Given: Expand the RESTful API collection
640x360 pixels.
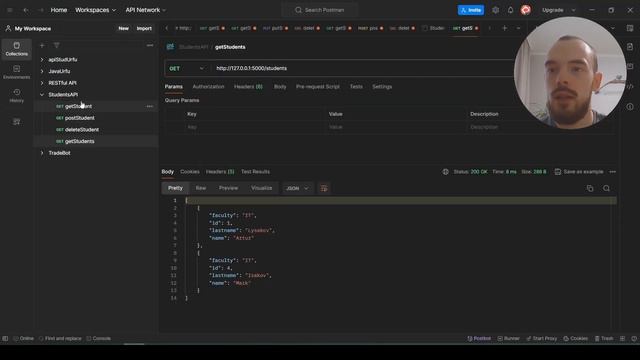Looking at the screenshot, I should point(42,83).
